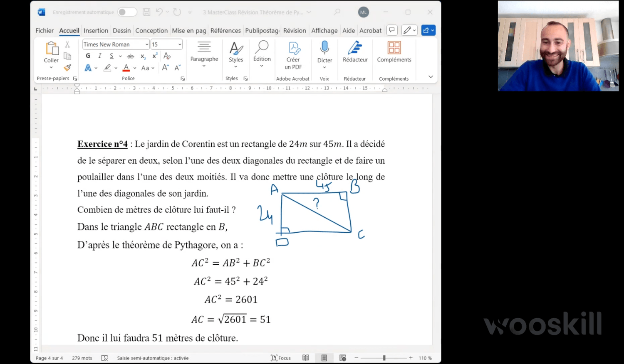This screenshot has height=364, width=624.
Task: Click the Saisie semi-automatique status text
Action: click(153, 358)
